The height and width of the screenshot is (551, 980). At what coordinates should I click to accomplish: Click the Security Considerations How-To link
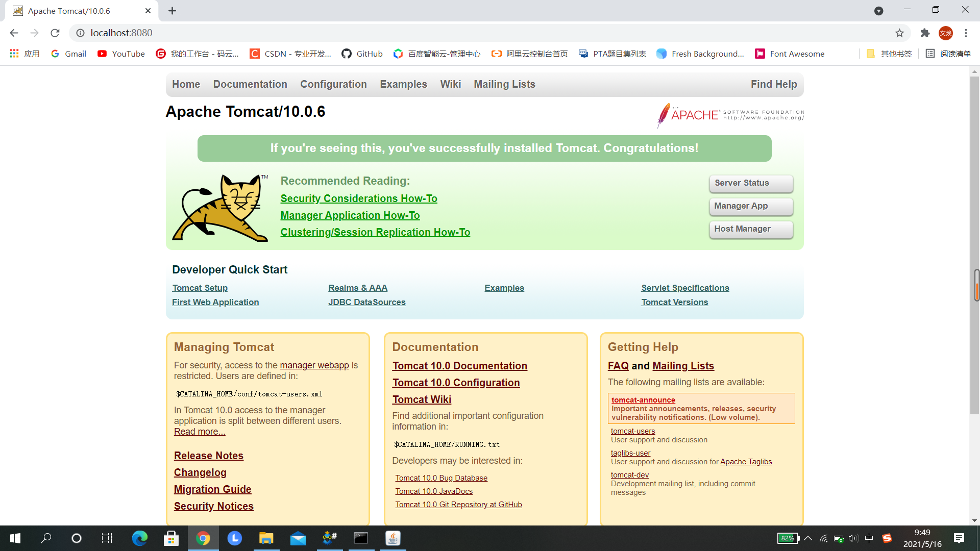click(x=359, y=198)
